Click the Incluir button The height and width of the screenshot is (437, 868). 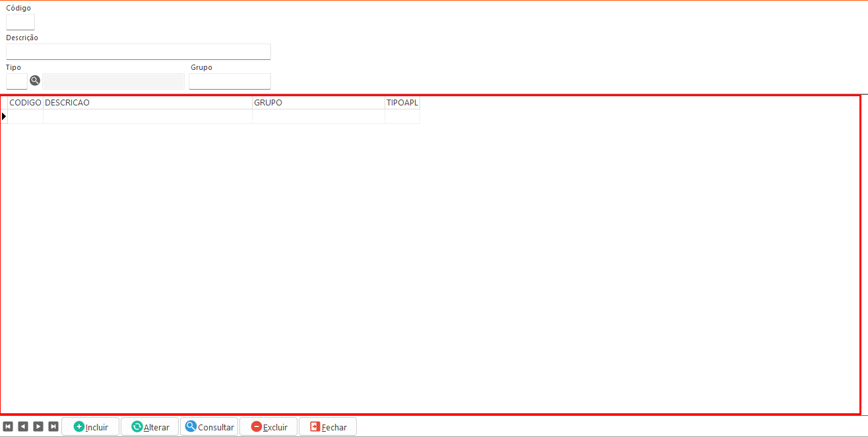(x=90, y=426)
